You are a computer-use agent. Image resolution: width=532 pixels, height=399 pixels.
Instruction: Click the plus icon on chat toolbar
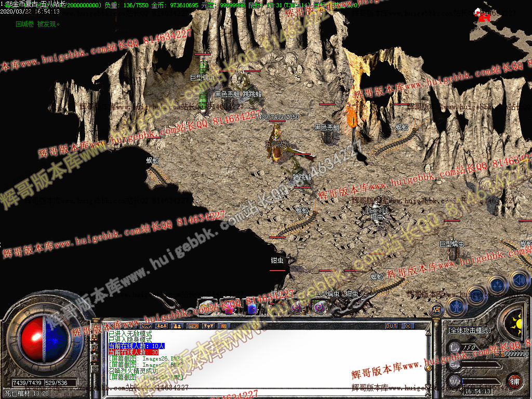pos(256,326)
